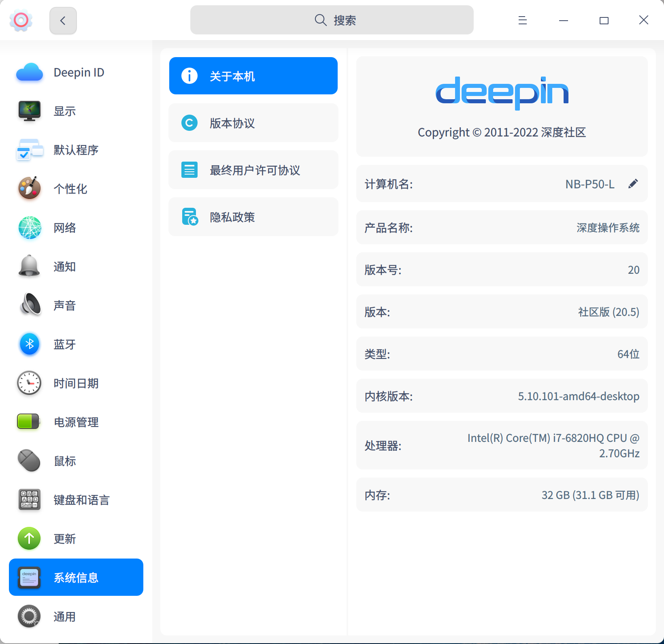
Task: Open 声音 (Sound) speaker settings
Action: (x=29, y=305)
